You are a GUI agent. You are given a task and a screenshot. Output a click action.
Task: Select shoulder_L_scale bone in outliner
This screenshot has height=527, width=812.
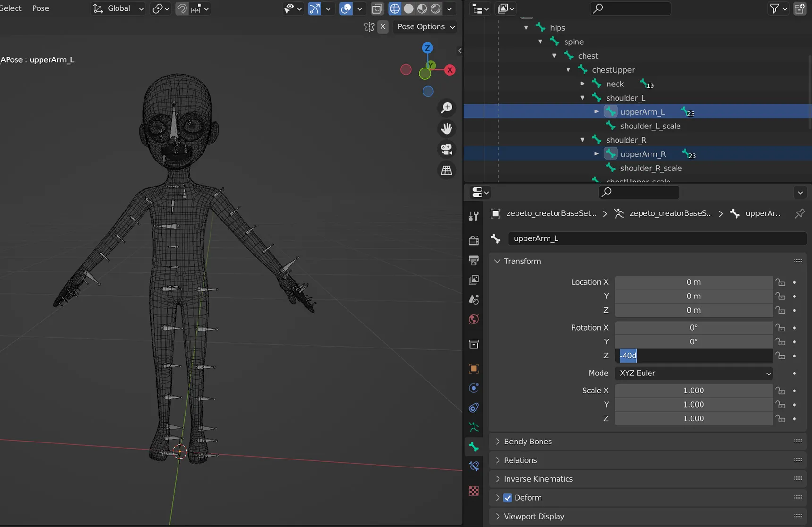[x=650, y=126]
